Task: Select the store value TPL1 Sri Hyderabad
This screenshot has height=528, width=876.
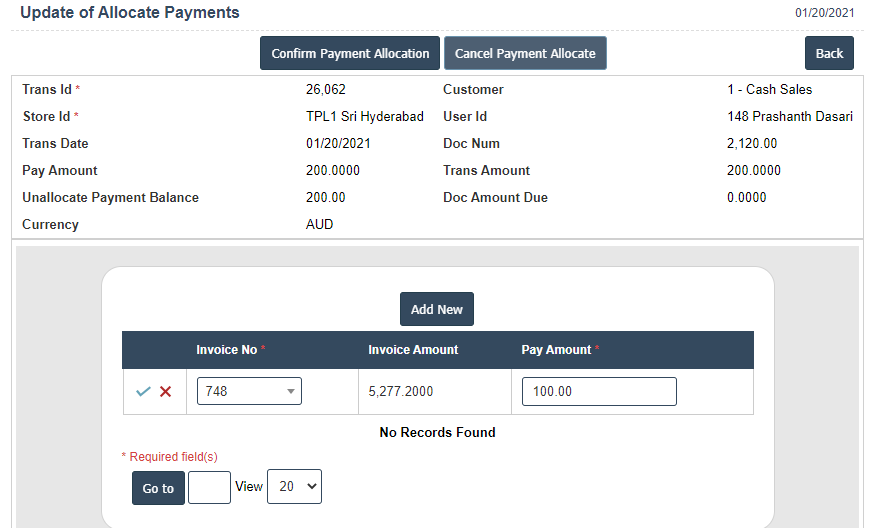Action: click(x=365, y=117)
